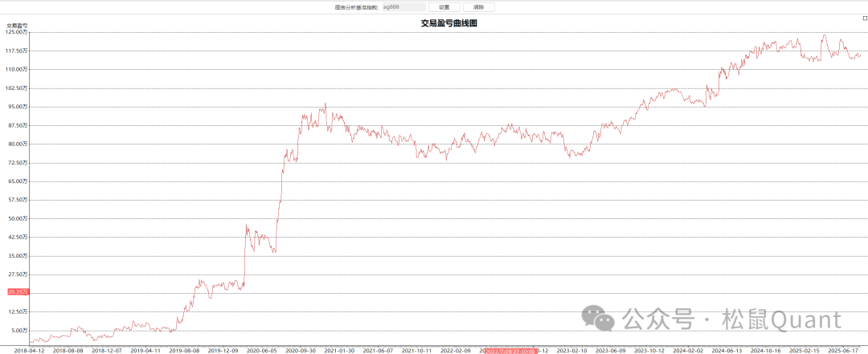Click the 5.00万 y-axis label
The width and height of the screenshot is (868, 354).
pyautogui.click(x=19, y=331)
